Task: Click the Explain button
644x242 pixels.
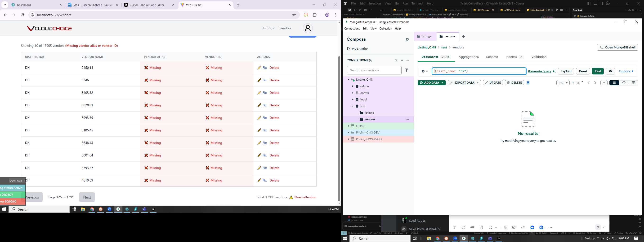Action: [566, 71]
